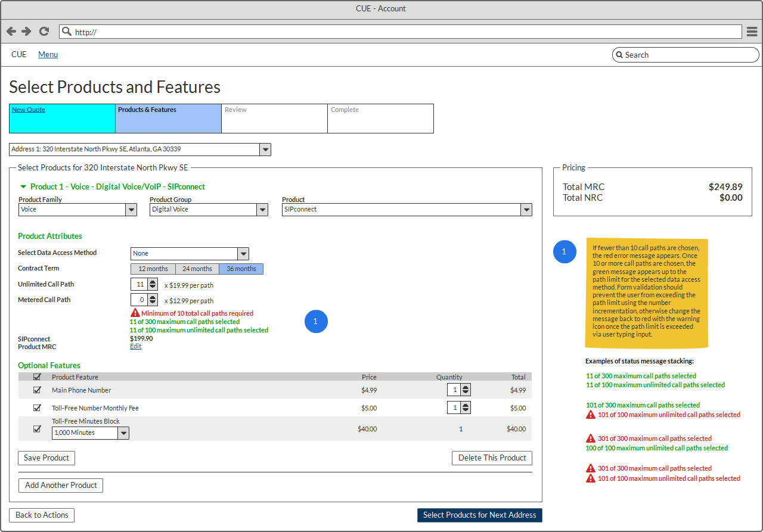Click the red warning icon beside minimum call paths
The width and height of the screenshot is (763, 532).
(x=135, y=313)
